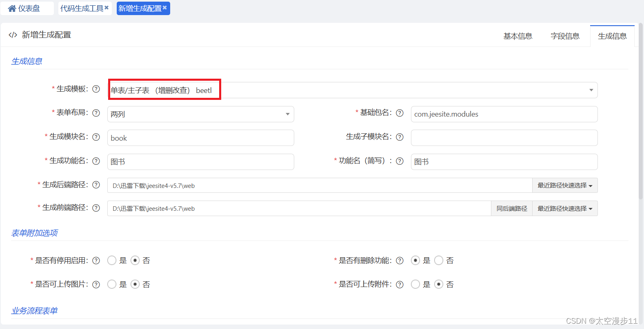Viewport: 644px width, 329px height.
Task: Select 否 for 是否有删除功能
Action: point(439,261)
